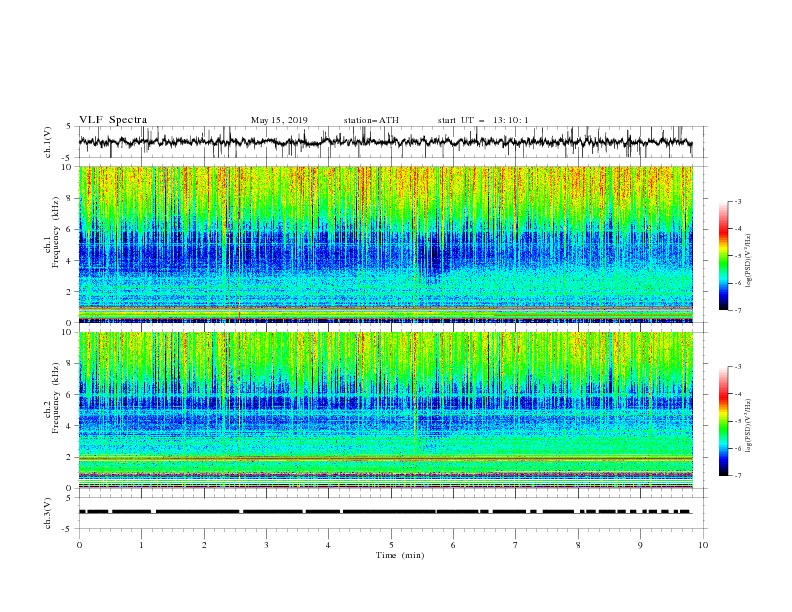Click the "-5" label on ch.1 colorbar
This screenshot has width=792, height=612.
(737, 256)
